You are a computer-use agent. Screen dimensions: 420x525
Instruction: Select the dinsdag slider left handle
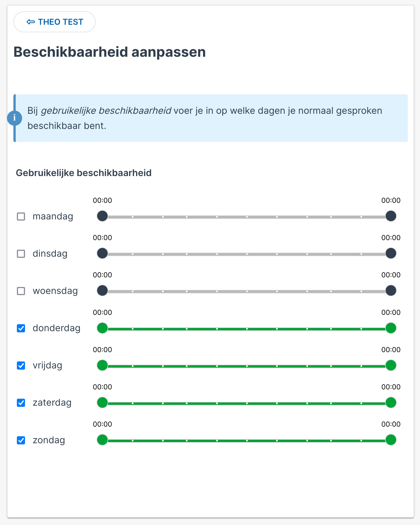click(x=102, y=253)
